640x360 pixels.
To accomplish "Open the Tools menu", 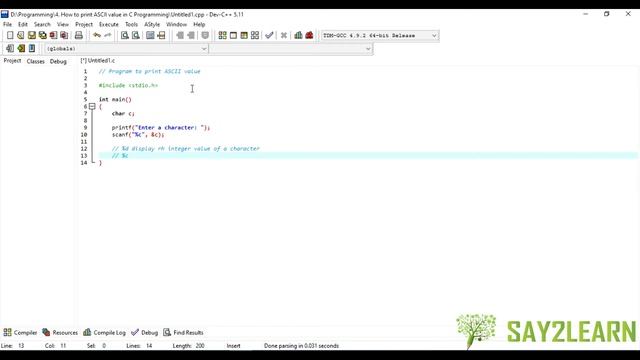I will [131, 24].
